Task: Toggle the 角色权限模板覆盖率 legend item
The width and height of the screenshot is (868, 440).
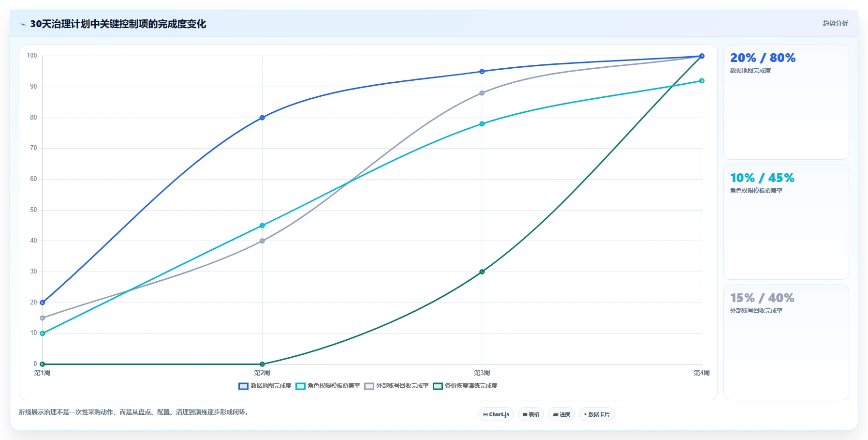Action: [328, 386]
